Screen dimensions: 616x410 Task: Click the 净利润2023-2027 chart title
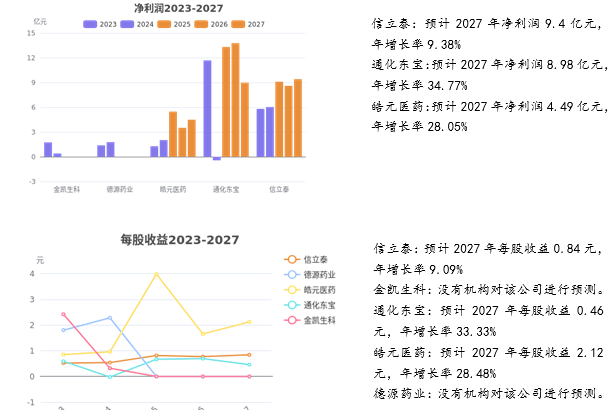click(179, 8)
